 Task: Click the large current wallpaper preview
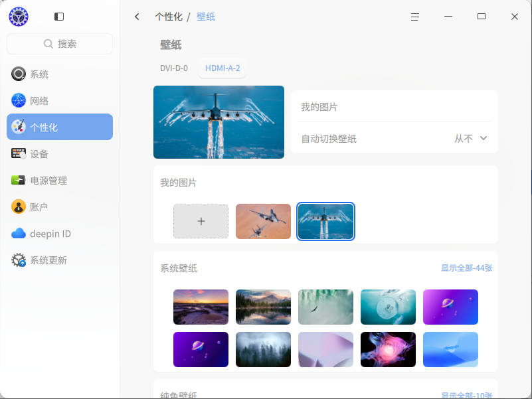[x=219, y=122]
